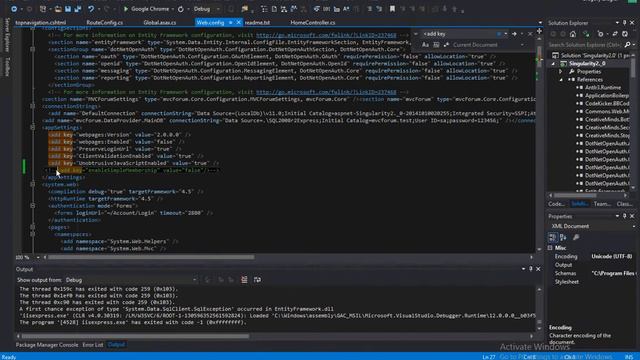Screen dimensions: 640x360
Task: Switch to readme.txt tab
Action: (x=257, y=22)
